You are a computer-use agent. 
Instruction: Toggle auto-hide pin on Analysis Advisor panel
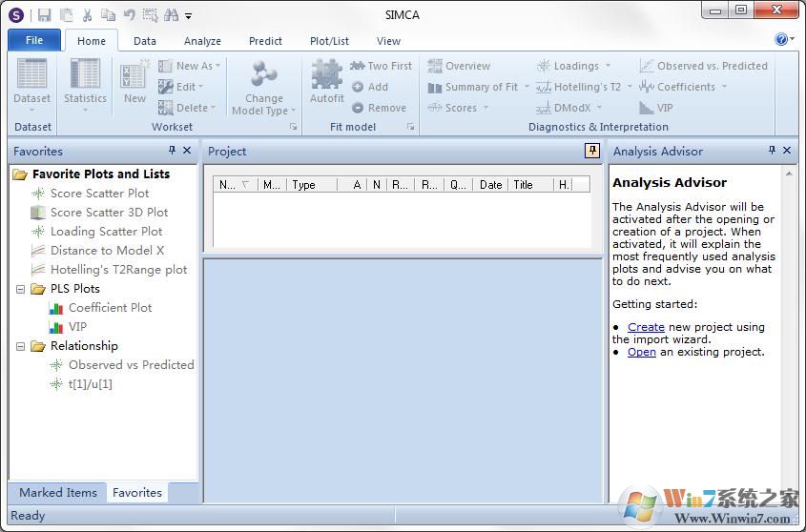(772, 151)
